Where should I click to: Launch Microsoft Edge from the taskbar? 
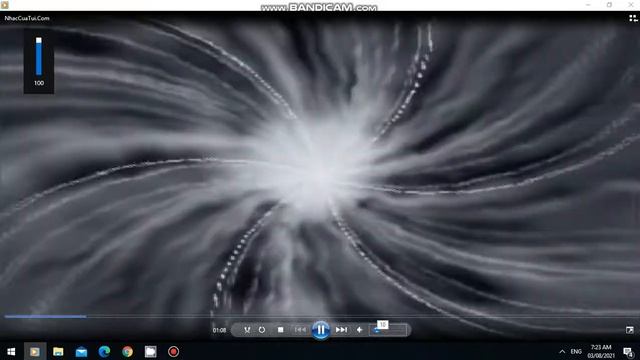click(x=104, y=351)
